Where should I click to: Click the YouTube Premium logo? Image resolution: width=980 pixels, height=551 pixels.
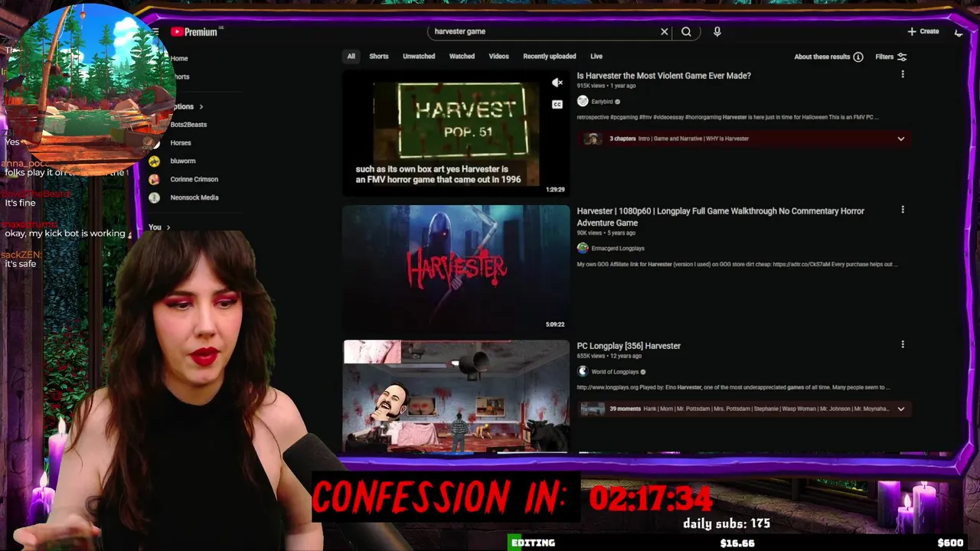[x=195, y=31]
